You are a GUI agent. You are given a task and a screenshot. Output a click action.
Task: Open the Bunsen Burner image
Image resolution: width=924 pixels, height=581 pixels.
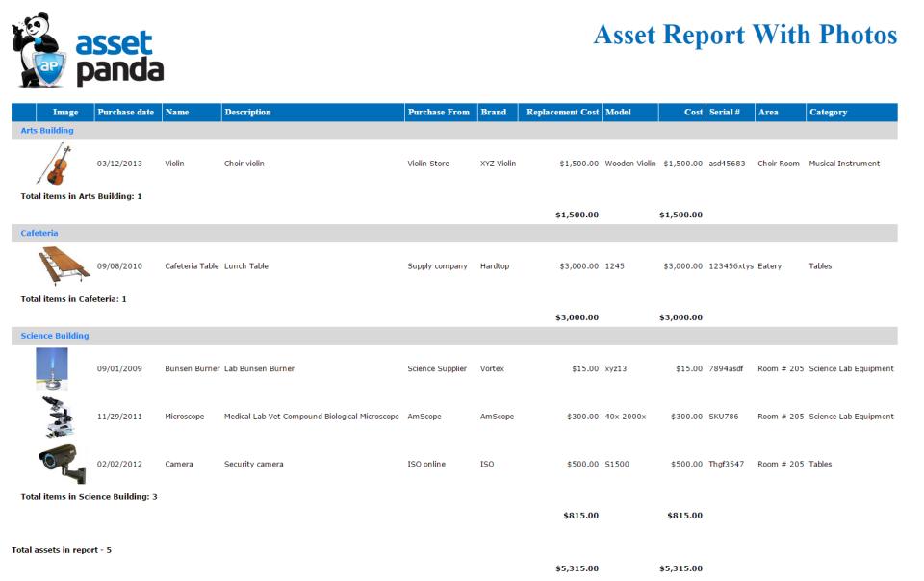click(x=53, y=368)
